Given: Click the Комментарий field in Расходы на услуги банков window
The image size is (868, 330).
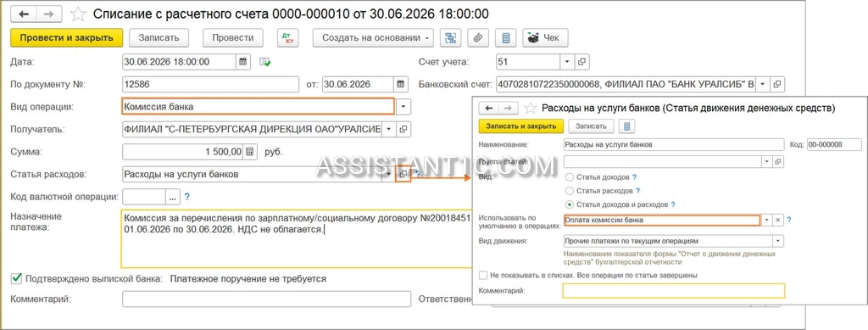Looking at the screenshot, I should click(x=674, y=291).
